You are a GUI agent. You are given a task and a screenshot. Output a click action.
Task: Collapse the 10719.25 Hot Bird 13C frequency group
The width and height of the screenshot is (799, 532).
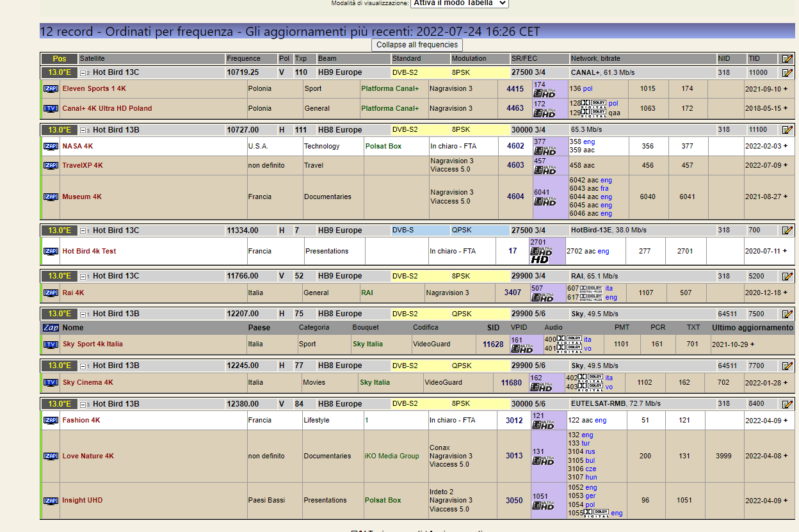(83, 73)
